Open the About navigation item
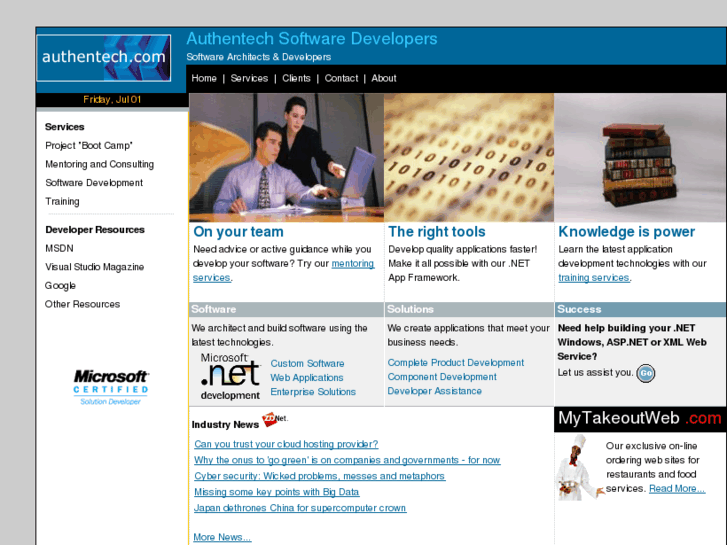 (384, 78)
